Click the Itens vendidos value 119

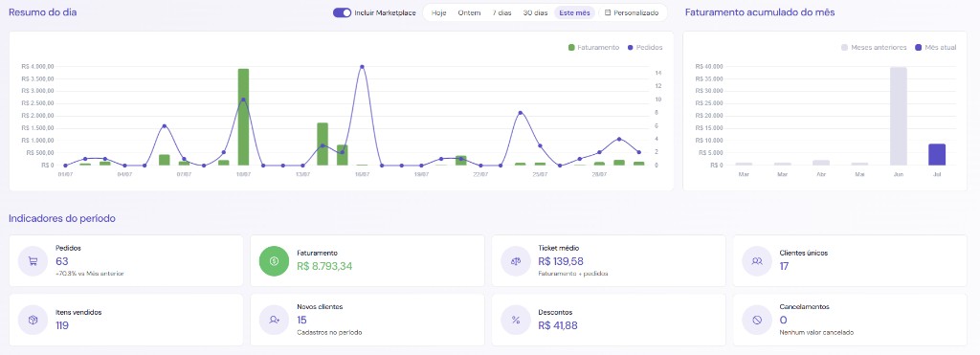[62, 325]
